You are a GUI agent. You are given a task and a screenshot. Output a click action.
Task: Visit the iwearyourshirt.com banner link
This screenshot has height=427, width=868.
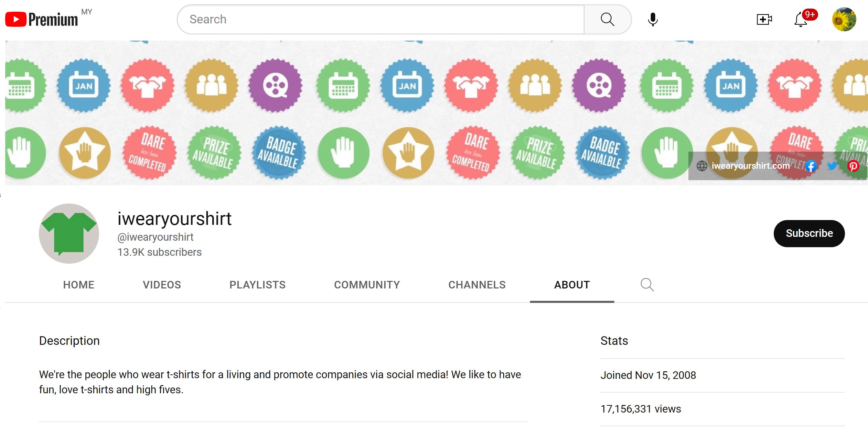pos(751,166)
